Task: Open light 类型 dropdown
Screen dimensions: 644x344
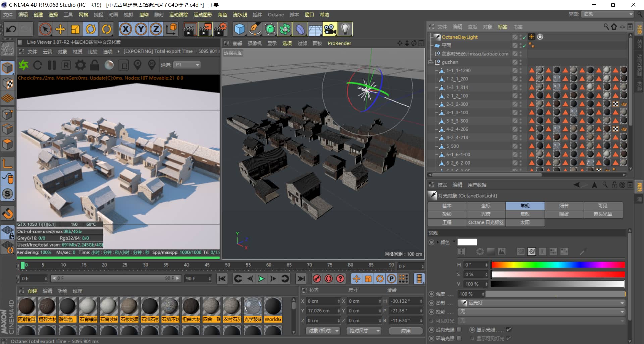Action: tap(542, 303)
